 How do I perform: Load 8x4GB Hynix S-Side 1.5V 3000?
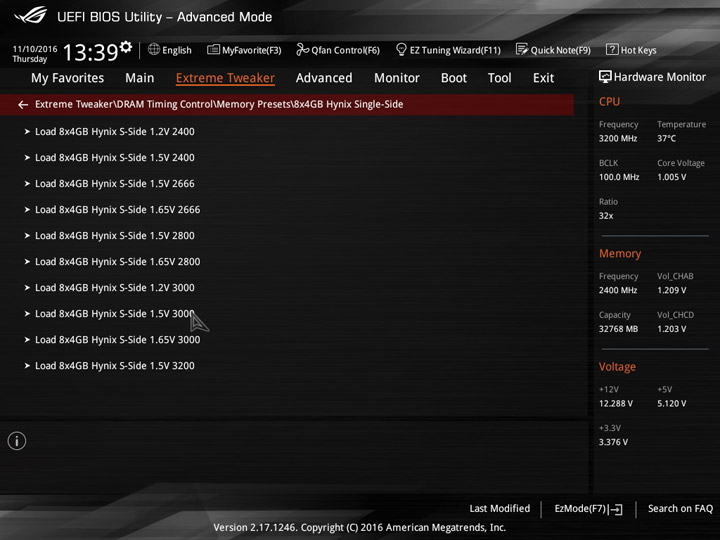click(x=115, y=314)
